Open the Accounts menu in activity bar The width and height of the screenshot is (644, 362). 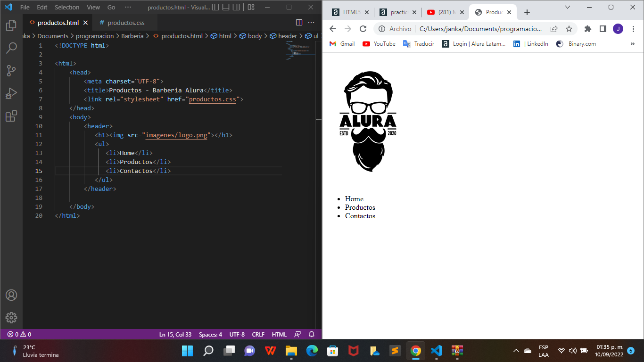[x=11, y=295]
